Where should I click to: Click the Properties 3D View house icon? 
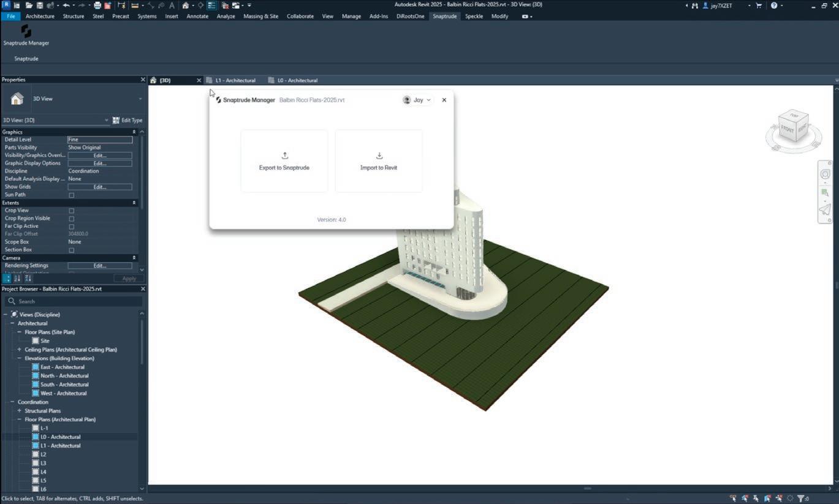(x=17, y=99)
